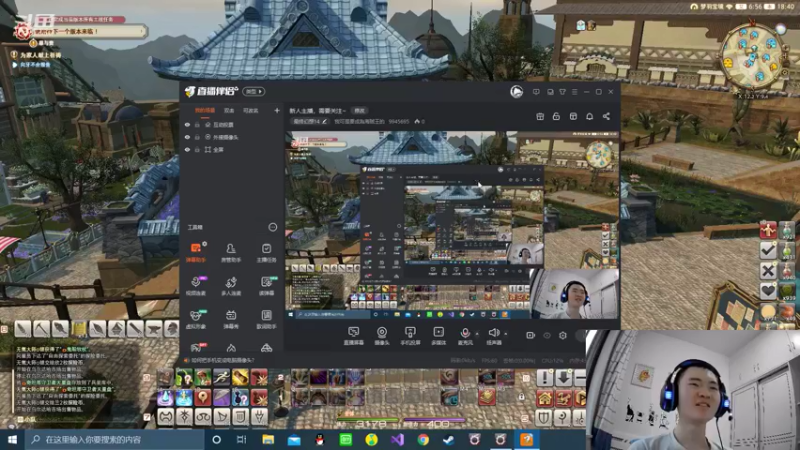Toggle lock on 外接摄像头 source
800x450 pixels.
pyautogui.click(x=197, y=137)
